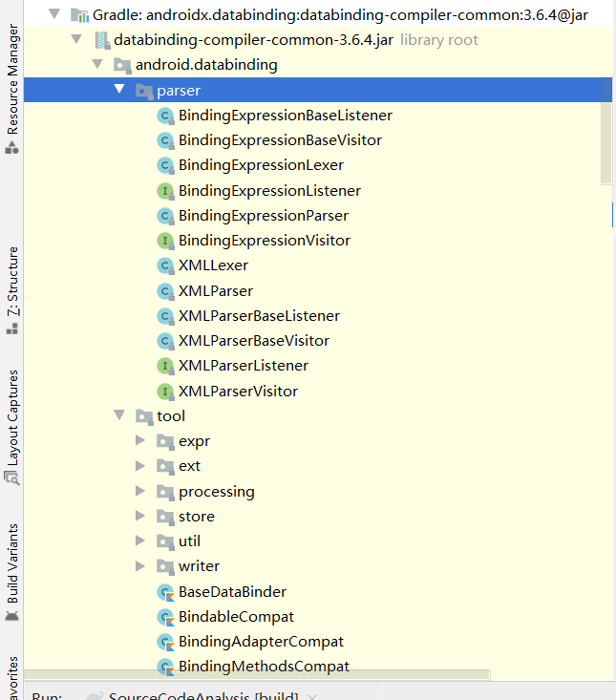Click the class icon of XMLParserBaseListener
616x700 pixels.
coord(165,316)
